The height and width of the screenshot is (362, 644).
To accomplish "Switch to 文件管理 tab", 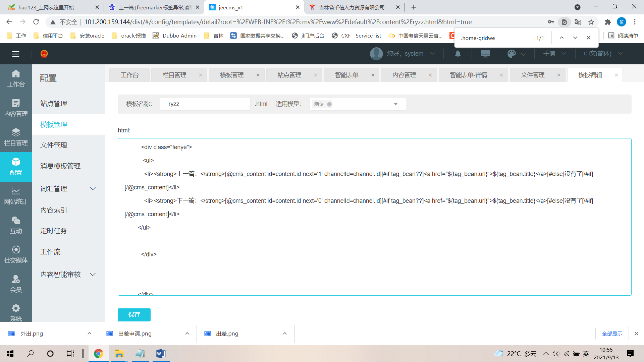I will coord(532,75).
